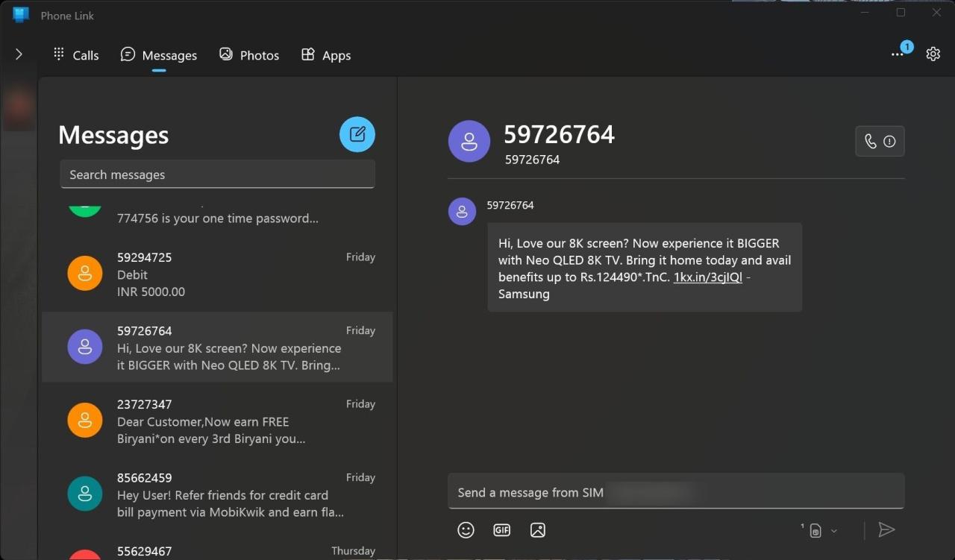Click the small sender avatar beside message

(462, 211)
